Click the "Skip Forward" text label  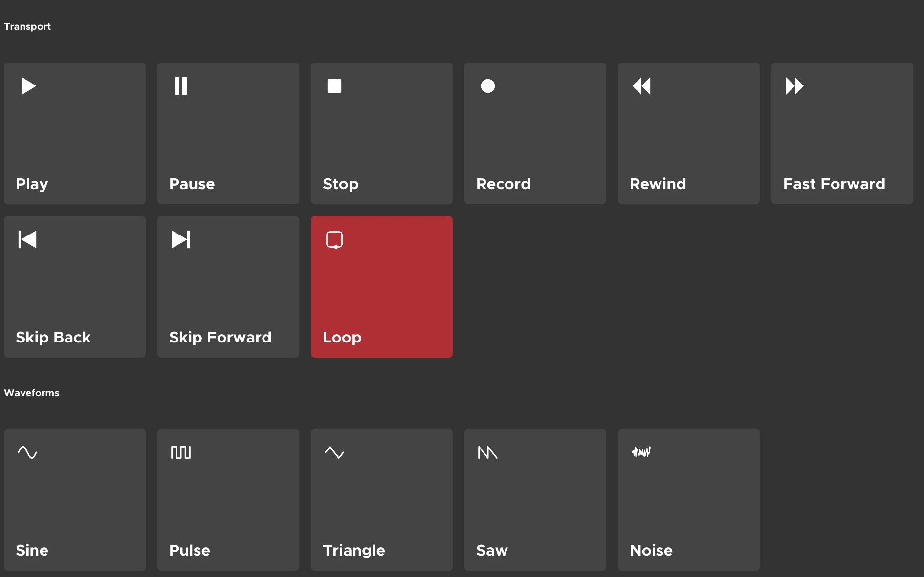[x=220, y=337]
